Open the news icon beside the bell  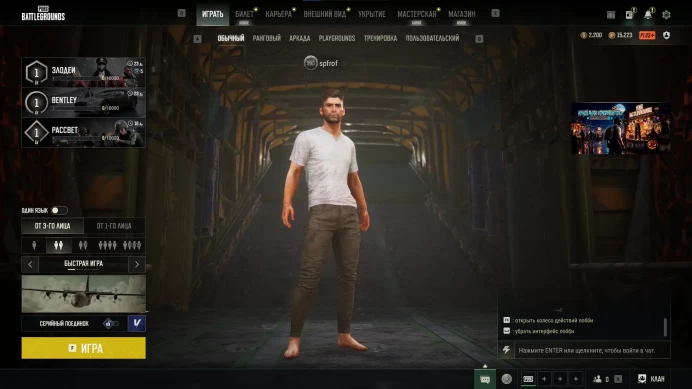[x=629, y=15]
